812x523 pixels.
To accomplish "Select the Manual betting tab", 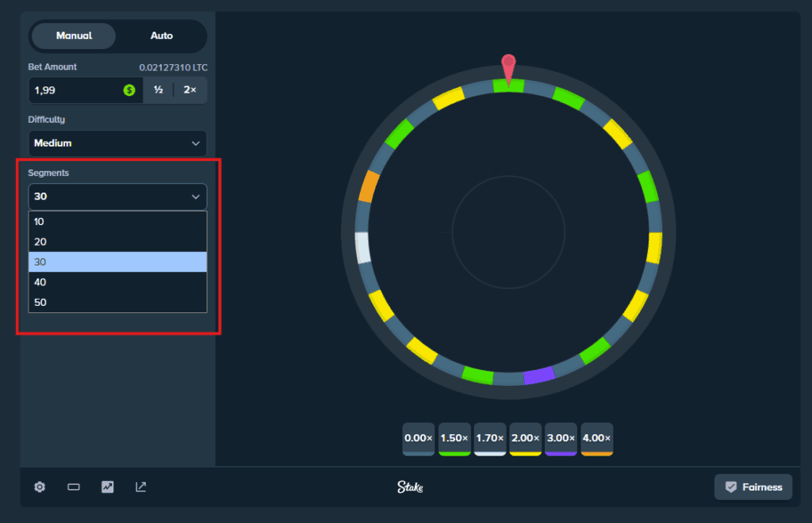I will [73, 36].
